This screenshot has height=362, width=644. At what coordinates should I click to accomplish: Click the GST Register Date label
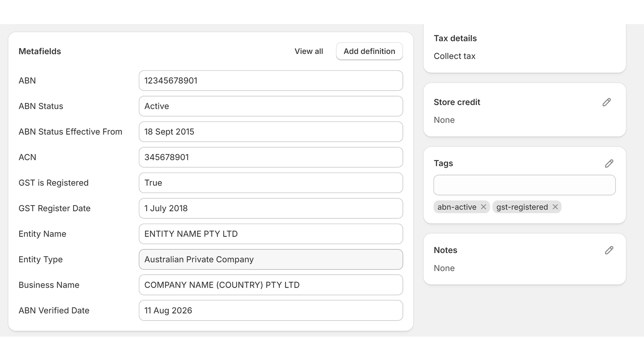54,208
